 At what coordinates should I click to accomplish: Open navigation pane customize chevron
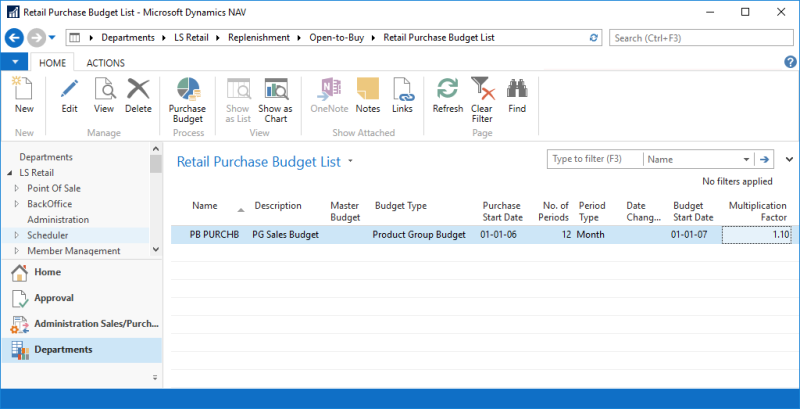(x=155, y=377)
